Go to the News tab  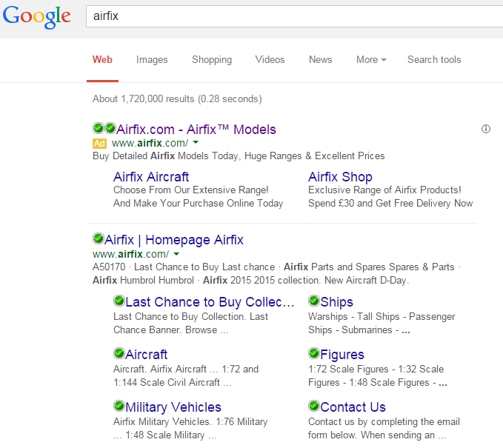(x=321, y=60)
